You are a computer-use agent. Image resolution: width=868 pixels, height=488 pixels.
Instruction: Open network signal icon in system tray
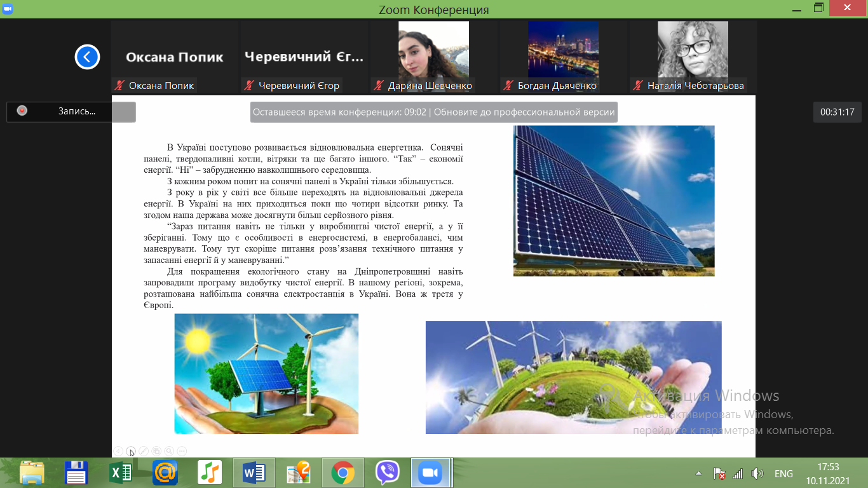click(738, 473)
